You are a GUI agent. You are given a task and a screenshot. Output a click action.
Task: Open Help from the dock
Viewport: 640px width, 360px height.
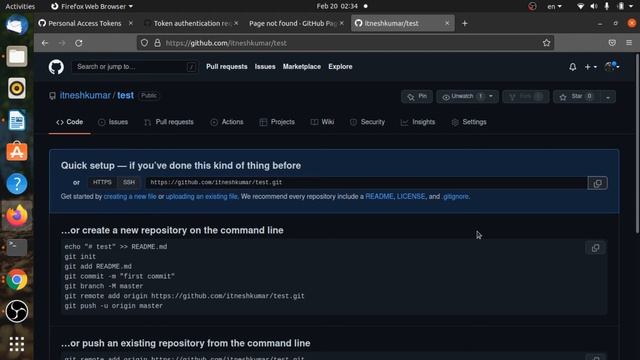coord(17,184)
